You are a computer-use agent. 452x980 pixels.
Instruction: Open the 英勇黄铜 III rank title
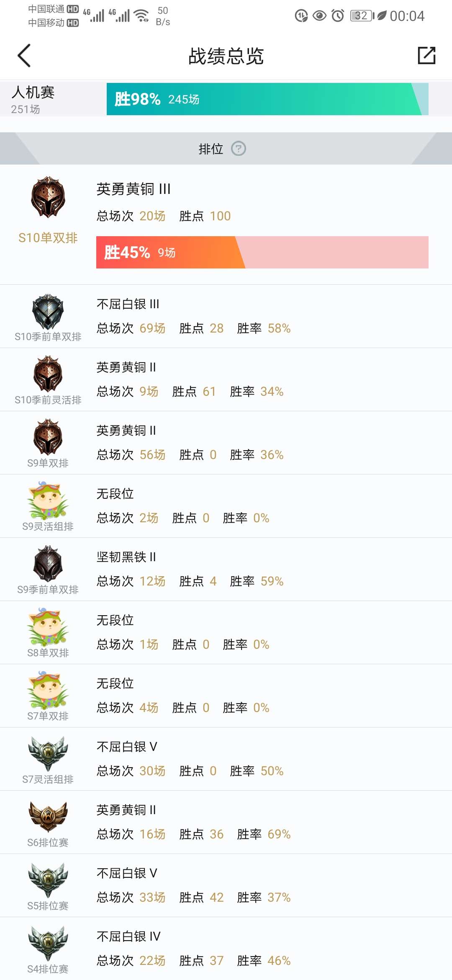point(134,189)
